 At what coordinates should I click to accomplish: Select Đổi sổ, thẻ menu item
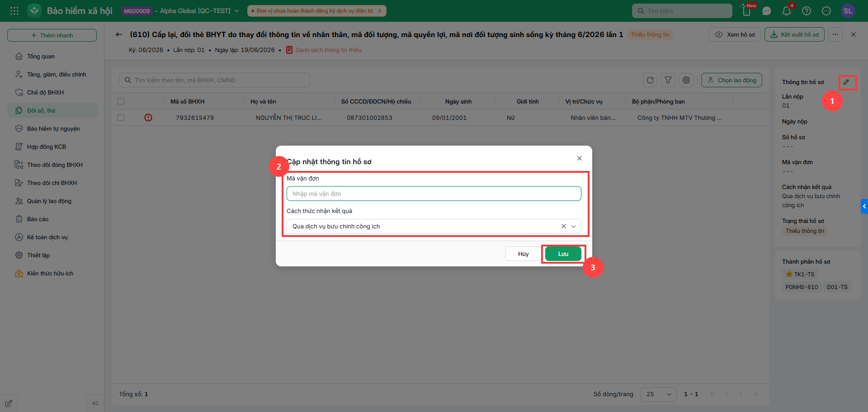(52, 110)
